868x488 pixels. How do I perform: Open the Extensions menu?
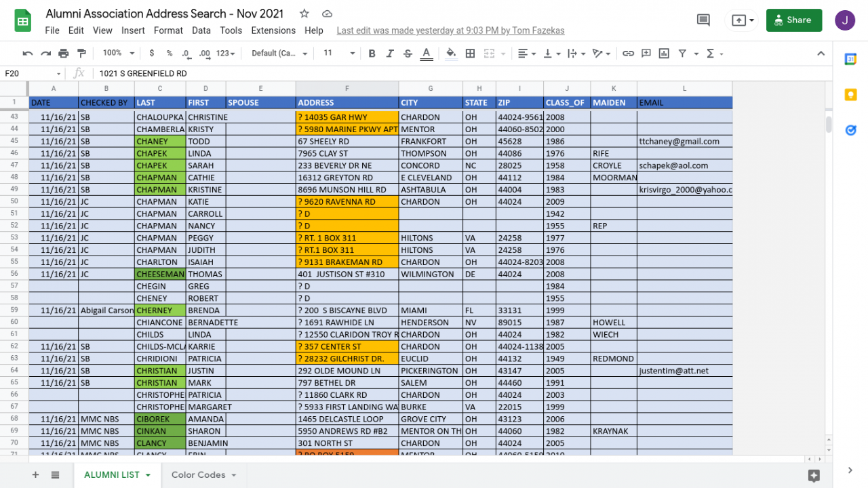point(273,30)
